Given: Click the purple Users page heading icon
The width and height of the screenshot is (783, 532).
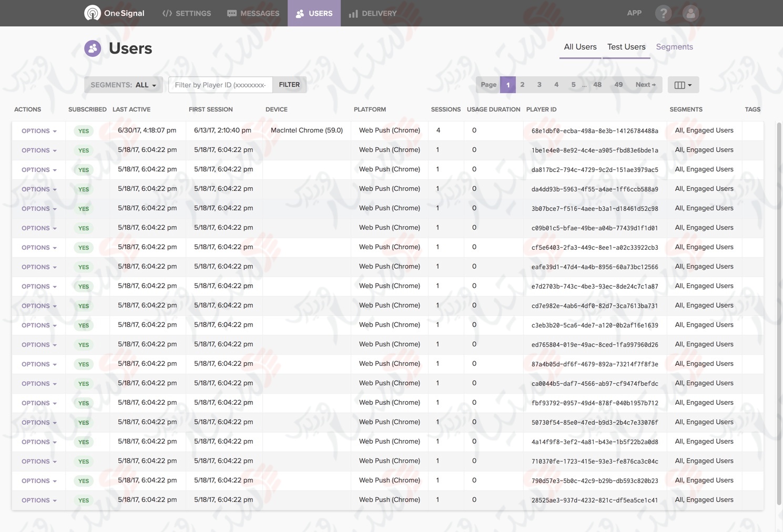Looking at the screenshot, I should 93,48.
